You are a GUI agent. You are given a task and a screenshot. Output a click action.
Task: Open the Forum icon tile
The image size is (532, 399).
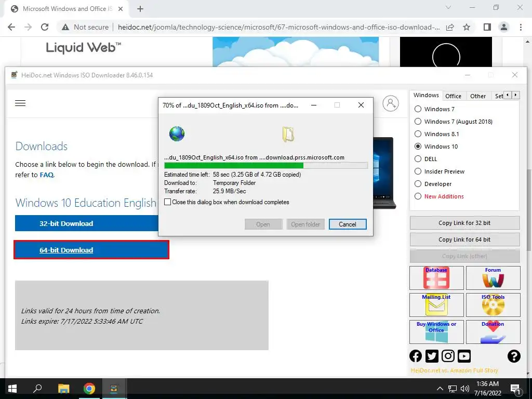tap(493, 278)
